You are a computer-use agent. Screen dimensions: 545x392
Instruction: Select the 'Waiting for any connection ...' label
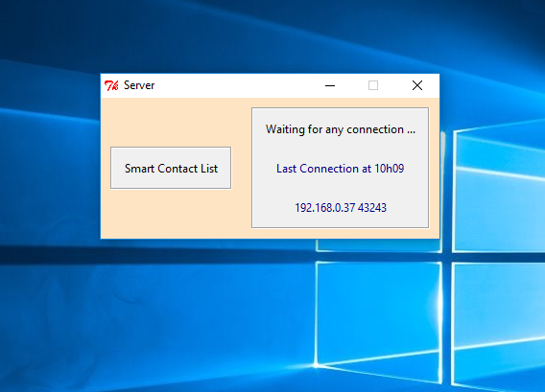coord(341,129)
